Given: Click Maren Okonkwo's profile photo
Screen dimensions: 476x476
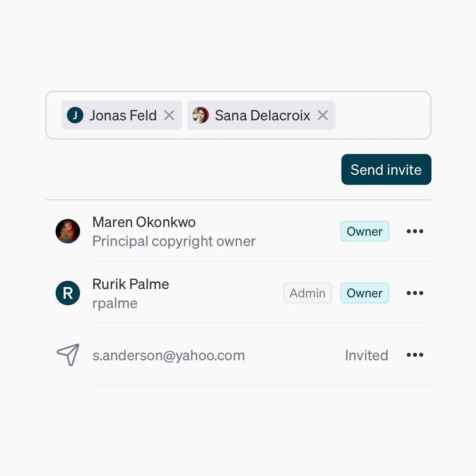Looking at the screenshot, I should 68,231.
